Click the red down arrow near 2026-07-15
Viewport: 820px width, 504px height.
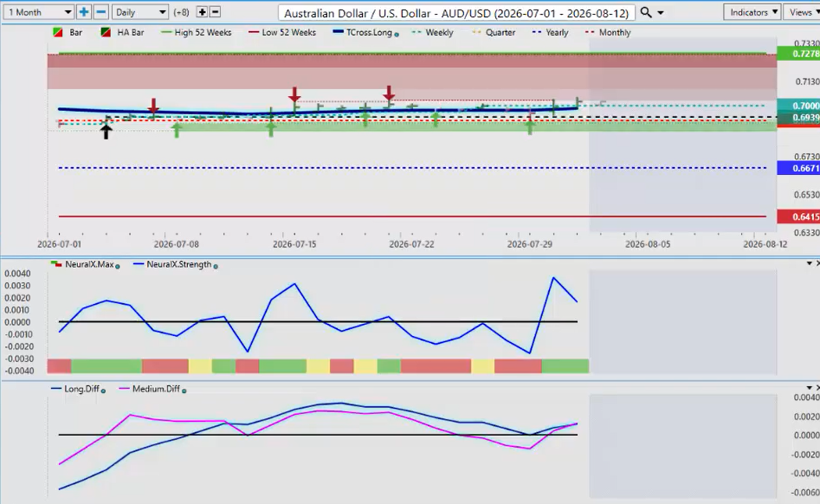[x=294, y=94]
